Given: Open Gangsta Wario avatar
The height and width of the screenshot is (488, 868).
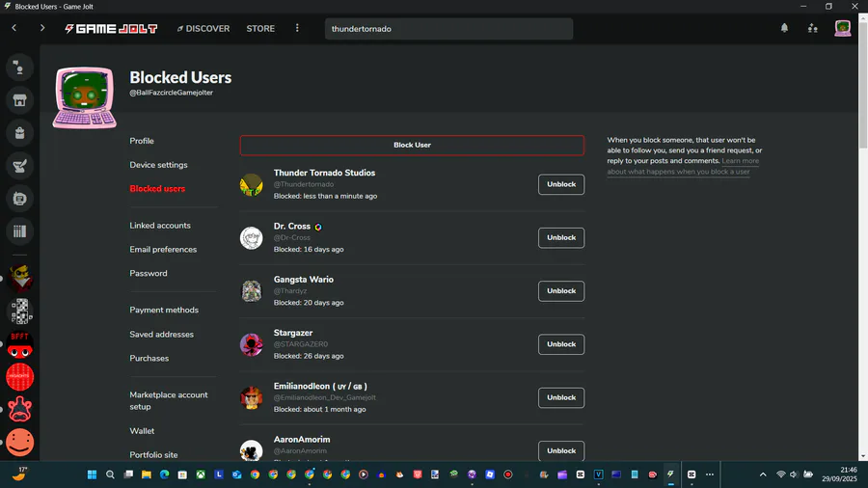Looking at the screenshot, I should [x=252, y=291].
